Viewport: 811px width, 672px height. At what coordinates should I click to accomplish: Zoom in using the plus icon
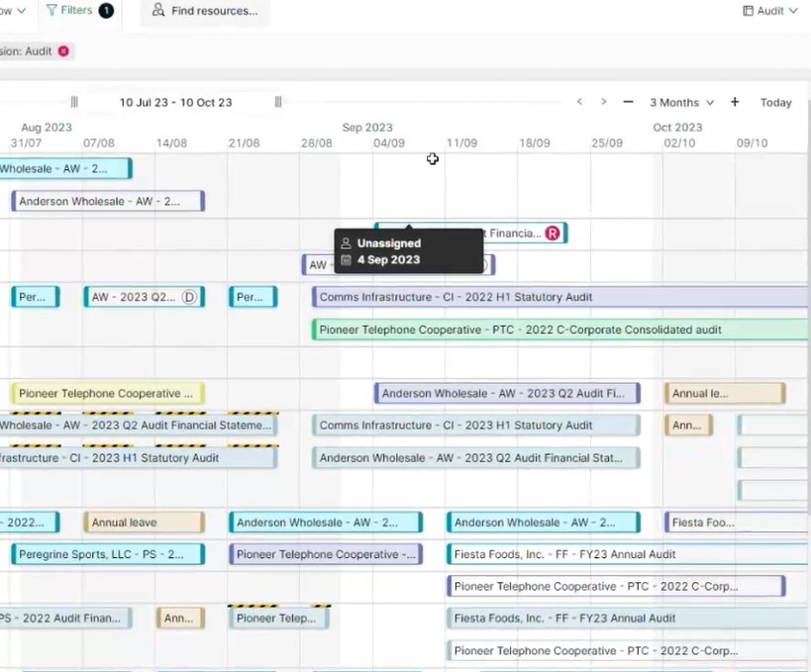pyautogui.click(x=734, y=102)
